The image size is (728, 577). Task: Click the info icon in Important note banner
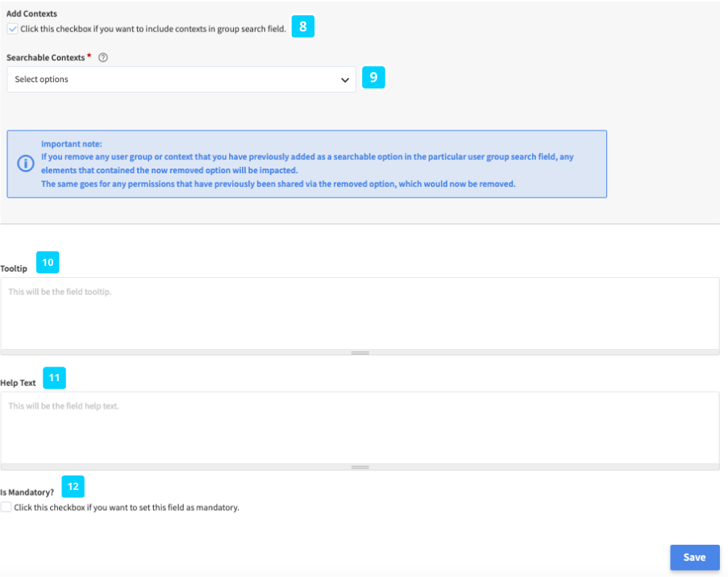tap(26, 164)
